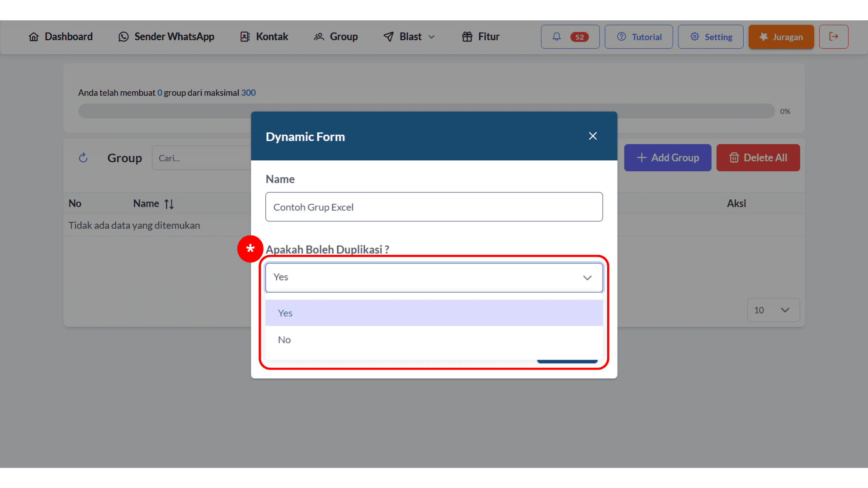
Task: Open the Blast menu item
Action: click(x=409, y=37)
